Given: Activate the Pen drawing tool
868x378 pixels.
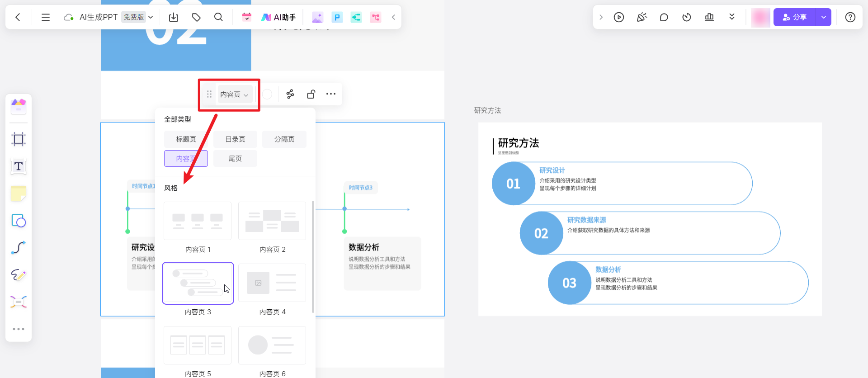Looking at the screenshot, I should [x=19, y=275].
